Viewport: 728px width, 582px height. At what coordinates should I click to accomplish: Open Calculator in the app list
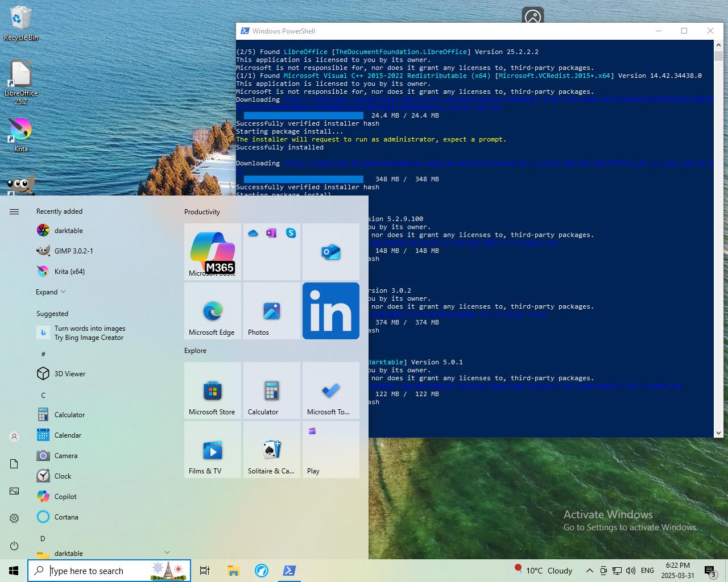102,414
